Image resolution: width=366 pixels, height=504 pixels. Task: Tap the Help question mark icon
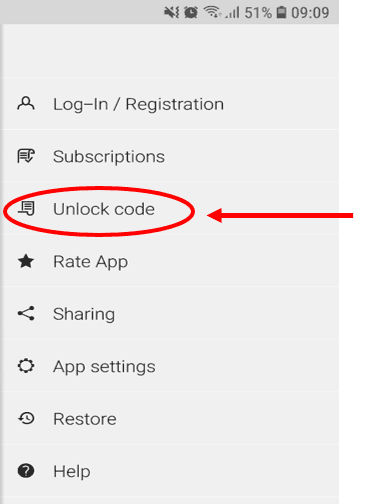[26, 471]
